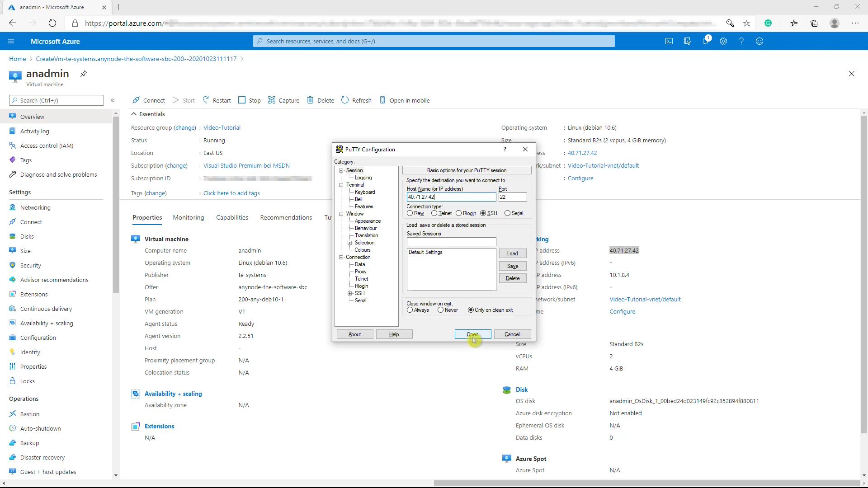Select Default Settings saved session

(425, 252)
